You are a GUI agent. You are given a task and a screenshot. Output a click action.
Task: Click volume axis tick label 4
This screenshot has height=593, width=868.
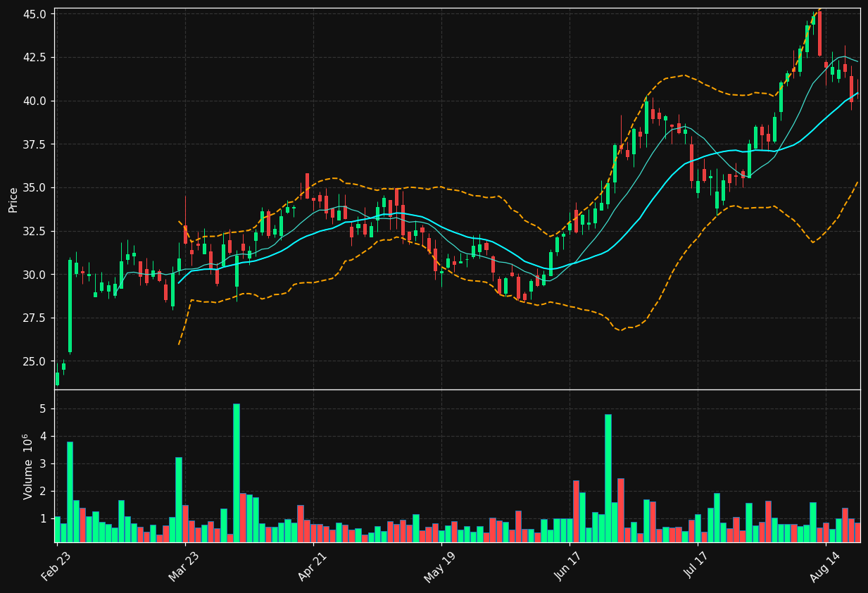43,437
